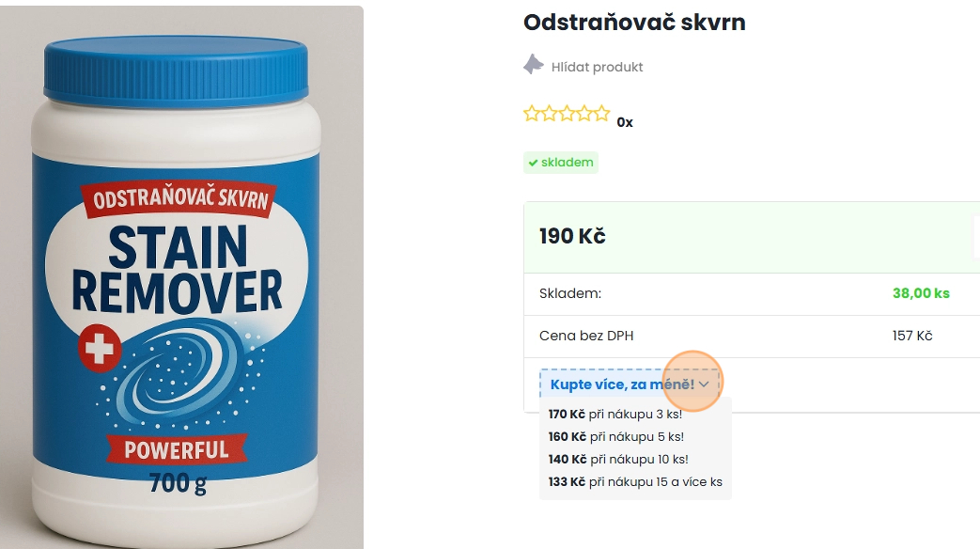The height and width of the screenshot is (549, 980).
Task: Choose the 170 Kč for 3 ks offer
Action: (615, 414)
